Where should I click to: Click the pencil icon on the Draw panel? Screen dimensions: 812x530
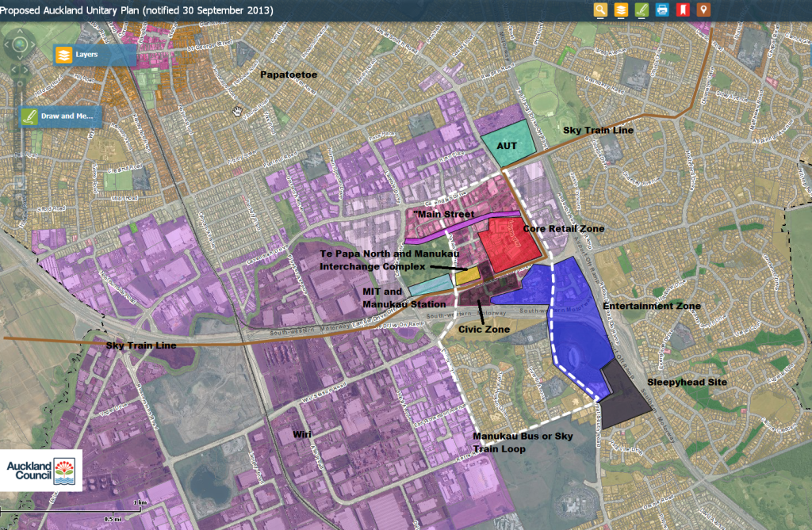pyautogui.click(x=29, y=115)
